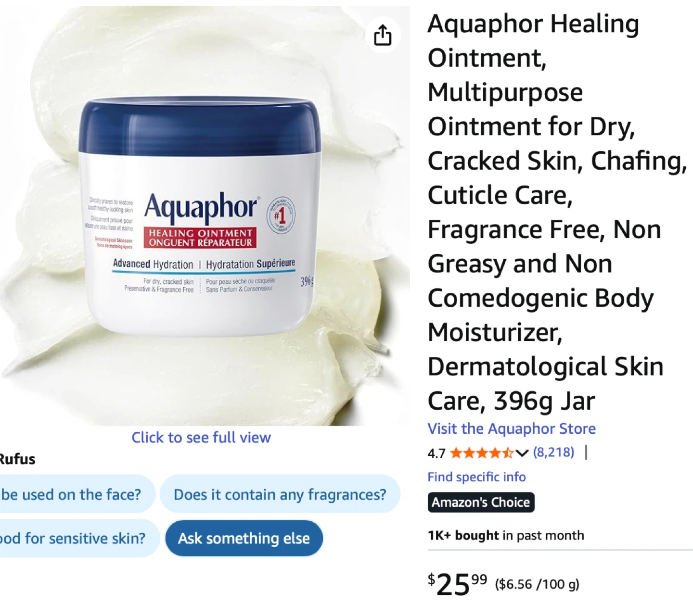Click the orange star rating icons
This screenshot has width=693, height=616.
point(482,453)
